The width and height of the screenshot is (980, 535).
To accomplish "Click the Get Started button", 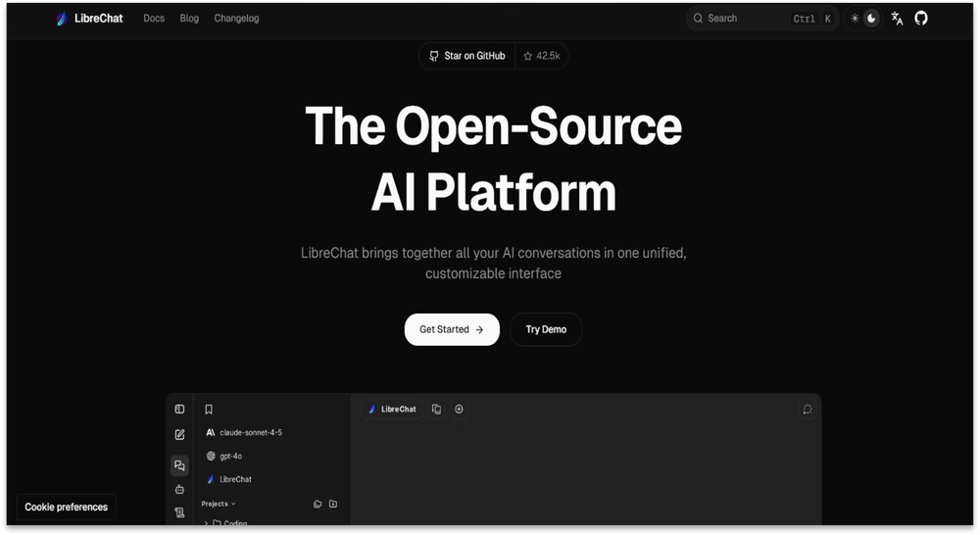I will [452, 329].
